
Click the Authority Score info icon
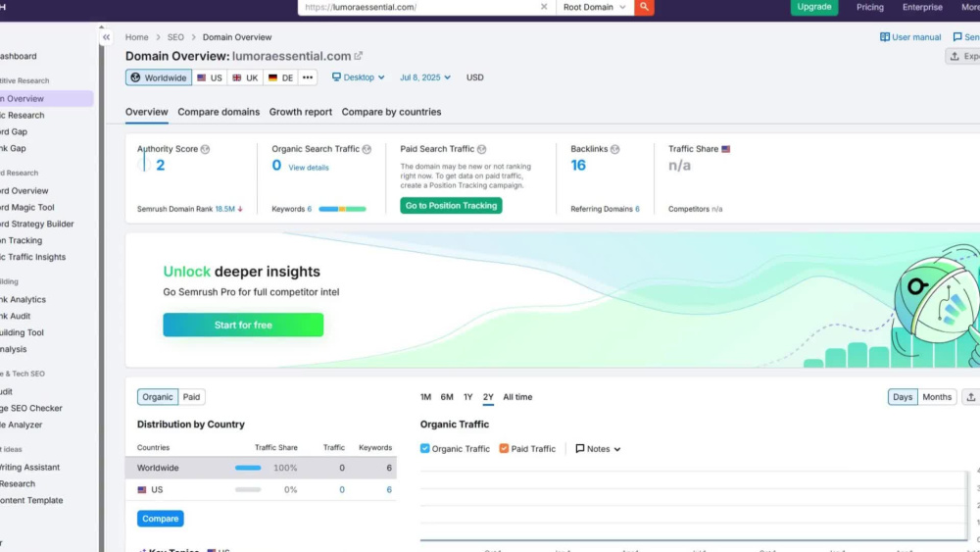[205, 149]
